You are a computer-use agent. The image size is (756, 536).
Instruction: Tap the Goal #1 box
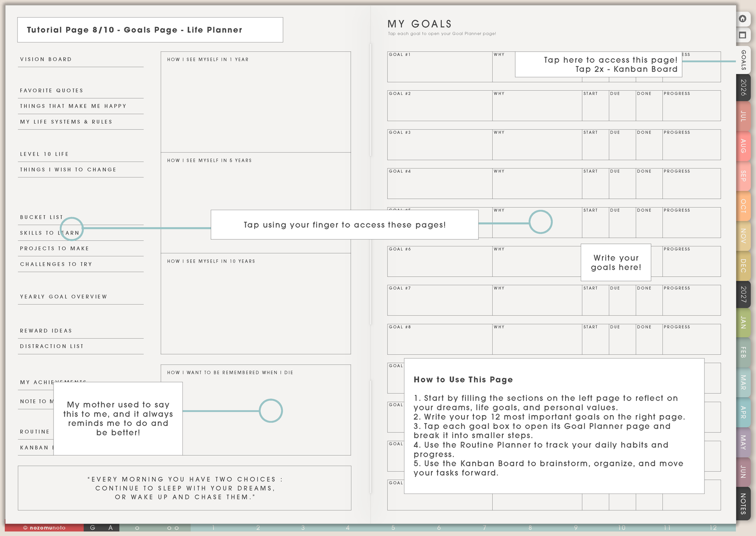[x=440, y=67]
